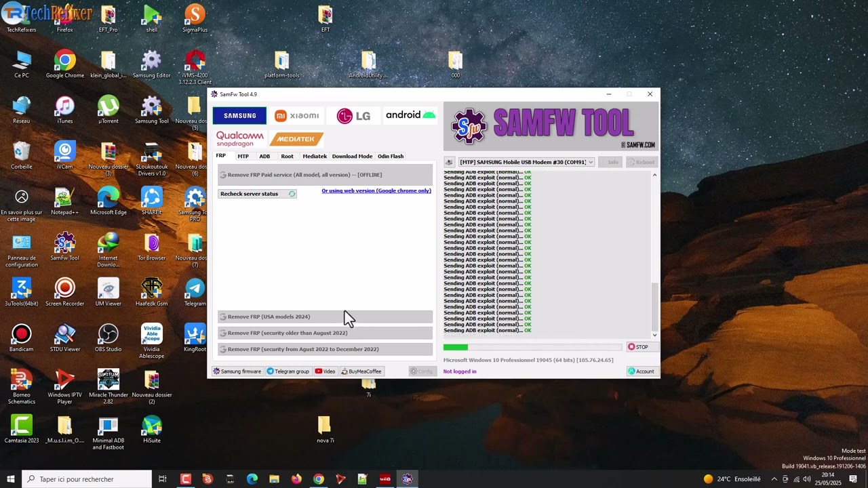This screenshot has height=488, width=868.
Task: Select the Qualcomm Snapdragon logo
Action: 240,139
